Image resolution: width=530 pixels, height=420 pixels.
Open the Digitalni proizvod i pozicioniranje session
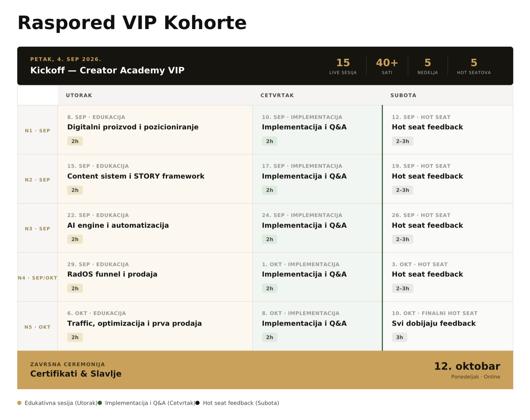coord(155,130)
